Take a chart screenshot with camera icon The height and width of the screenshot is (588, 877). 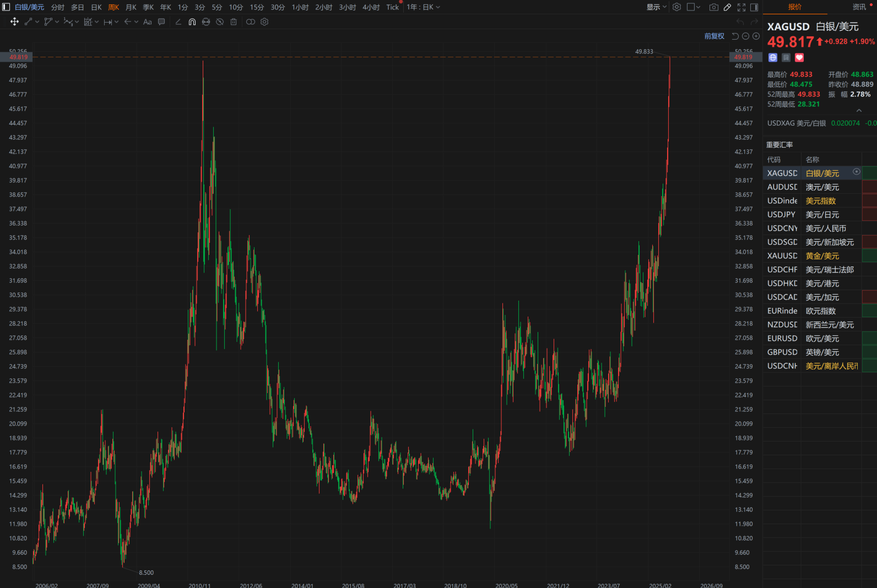[713, 7]
